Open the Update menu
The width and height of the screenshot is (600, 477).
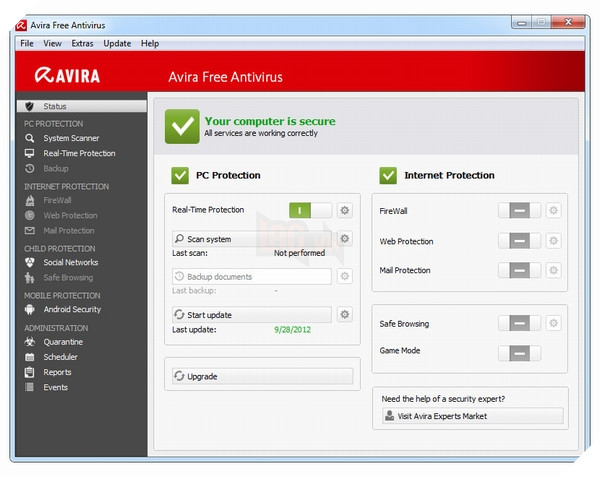[x=117, y=44]
